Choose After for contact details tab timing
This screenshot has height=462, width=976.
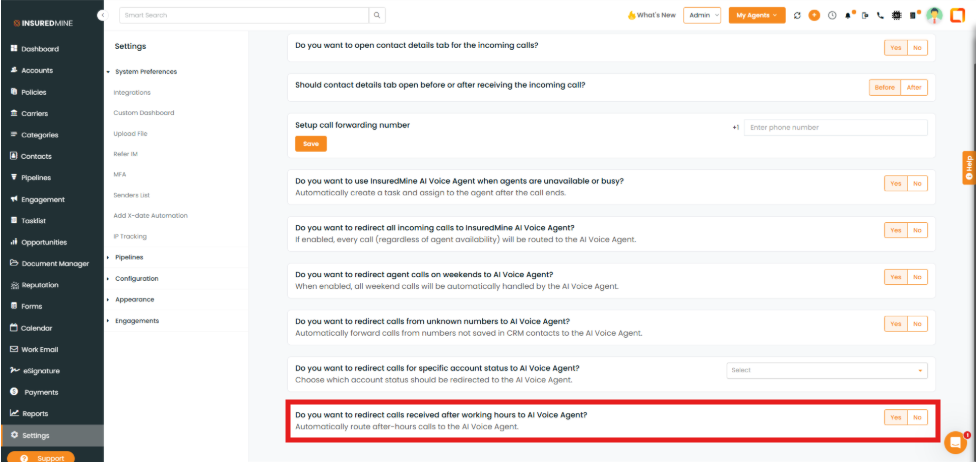914,87
